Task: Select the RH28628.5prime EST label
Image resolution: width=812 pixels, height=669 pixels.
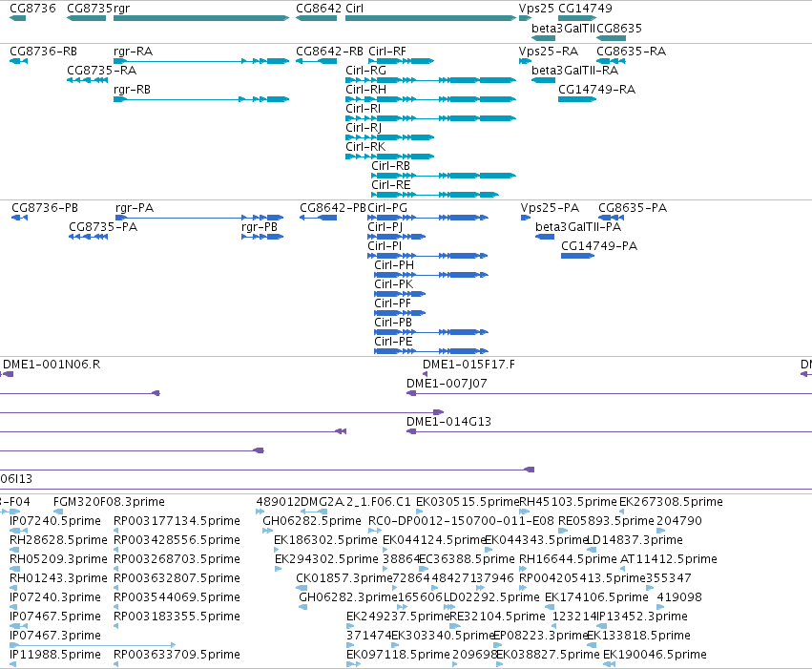Action: point(58,540)
